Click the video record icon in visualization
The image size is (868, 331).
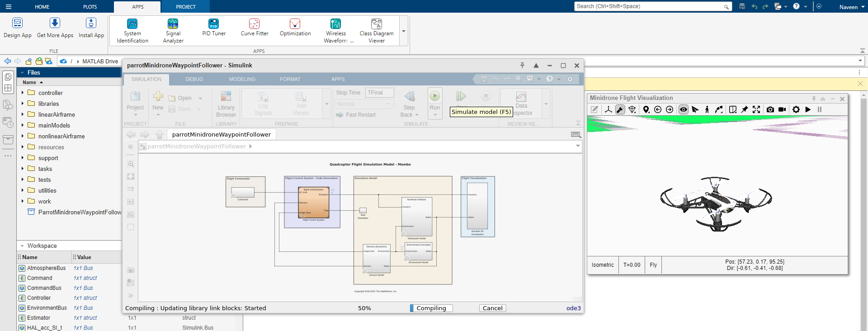(782, 109)
